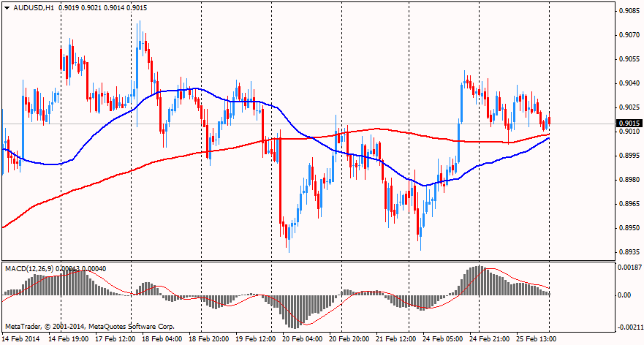Screen dimensions: 644x345
Task: Click the 17 Feb 12:00 time label
Action: (115, 340)
